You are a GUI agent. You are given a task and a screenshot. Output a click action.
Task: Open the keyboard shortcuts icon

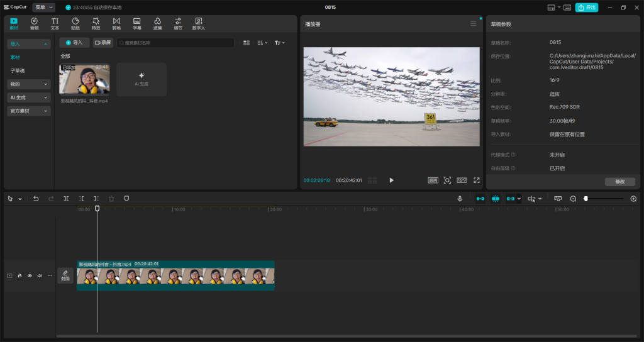coord(567,8)
